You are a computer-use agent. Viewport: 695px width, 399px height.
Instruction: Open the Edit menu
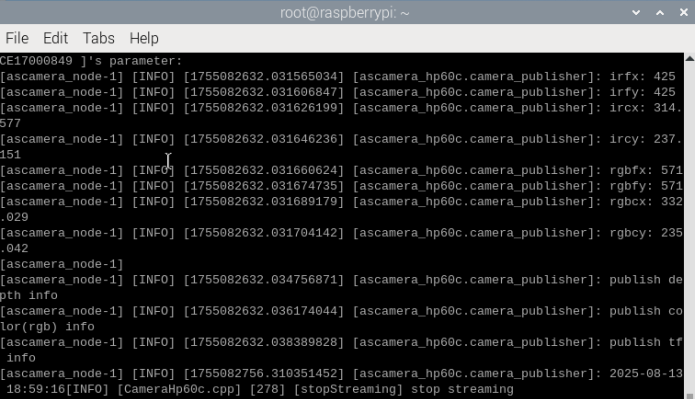(55, 38)
